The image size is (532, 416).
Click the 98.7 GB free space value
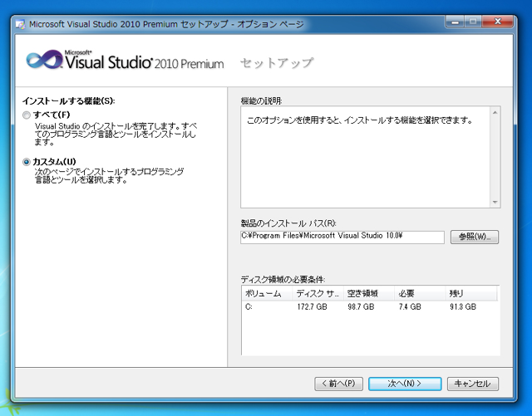click(x=361, y=307)
